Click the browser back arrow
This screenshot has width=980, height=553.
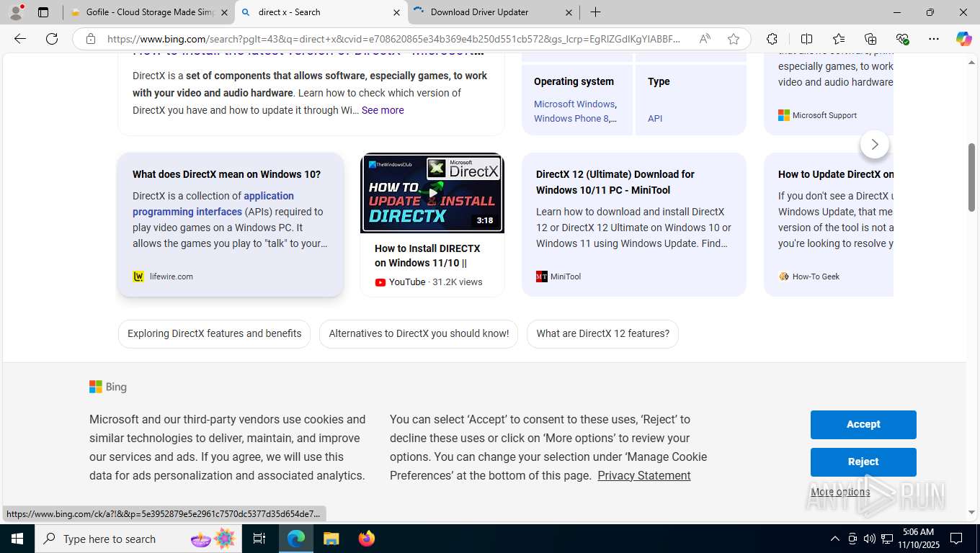pos(20,39)
